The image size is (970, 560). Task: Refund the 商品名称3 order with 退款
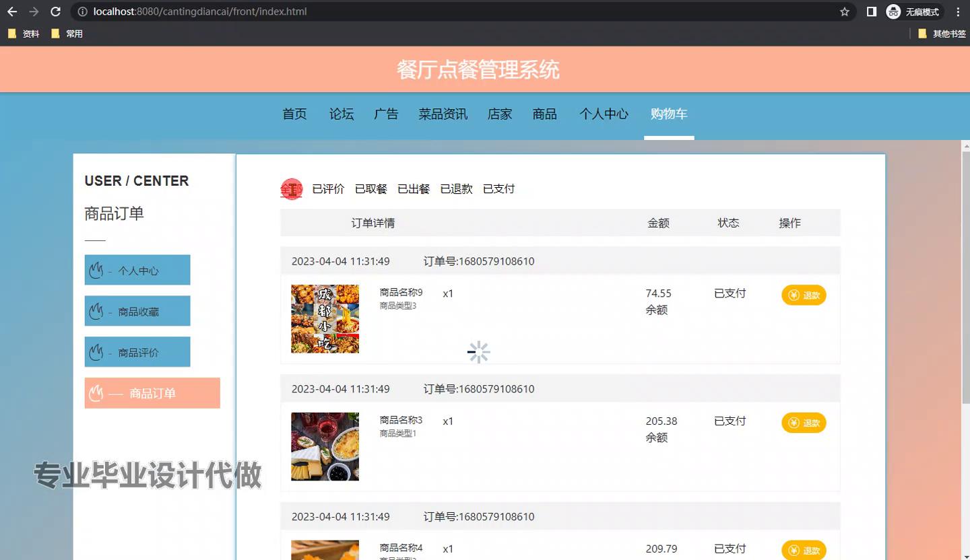[x=804, y=423]
